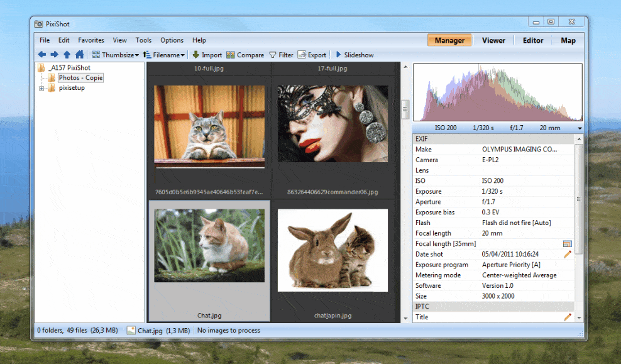Open the Filter tool
The image size is (621, 364).
point(281,55)
